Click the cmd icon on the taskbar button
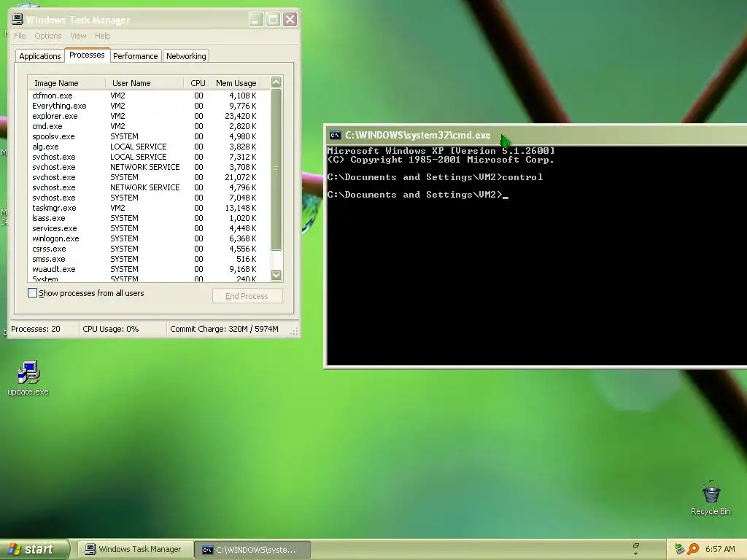Image resolution: width=747 pixels, height=560 pixels. tap(207, 550)
